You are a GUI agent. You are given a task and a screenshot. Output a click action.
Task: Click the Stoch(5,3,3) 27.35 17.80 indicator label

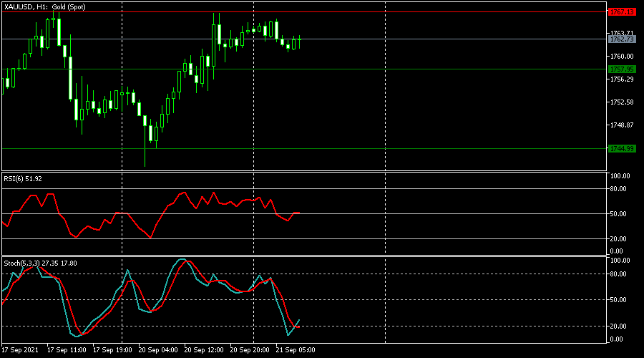[x=40, y=263]
